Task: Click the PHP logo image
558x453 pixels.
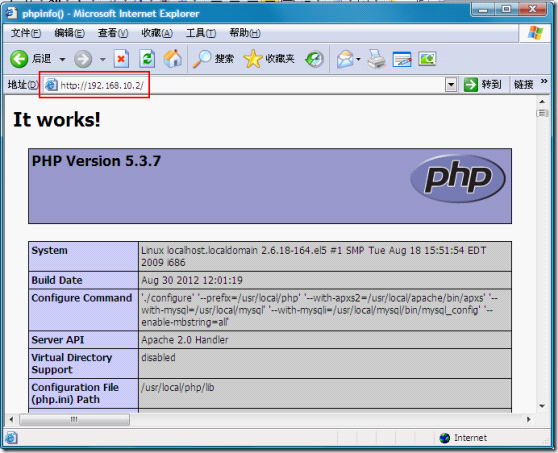Action: click(x=458, y=178)
